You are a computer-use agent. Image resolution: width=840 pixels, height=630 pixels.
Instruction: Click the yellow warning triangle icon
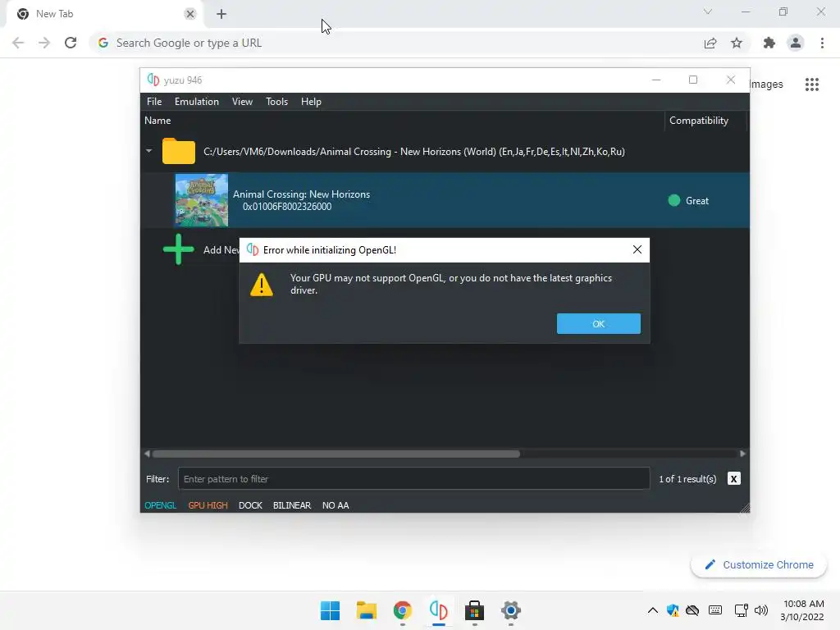coord(262,285)
